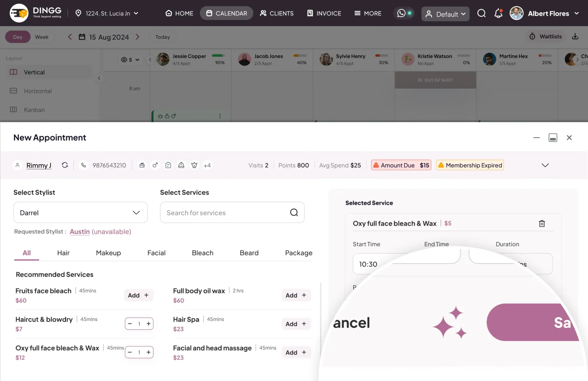
Task: Minimize the New Appointment panel
Action: click(537, 138)
